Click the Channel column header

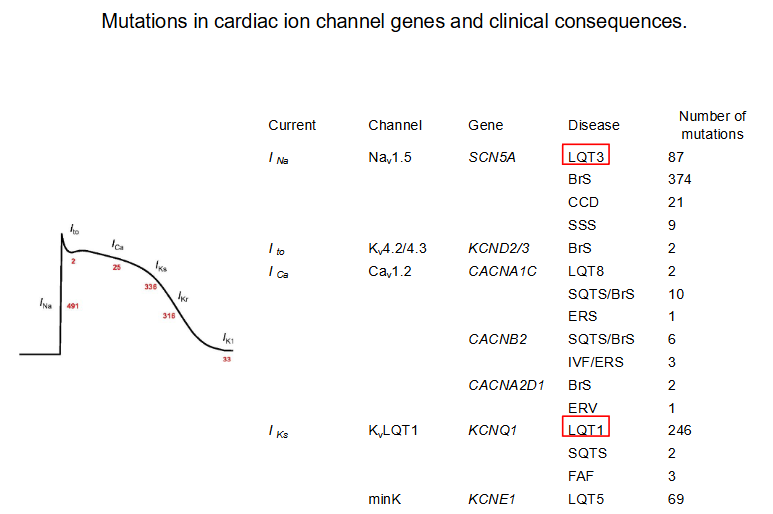coord(395,125)
